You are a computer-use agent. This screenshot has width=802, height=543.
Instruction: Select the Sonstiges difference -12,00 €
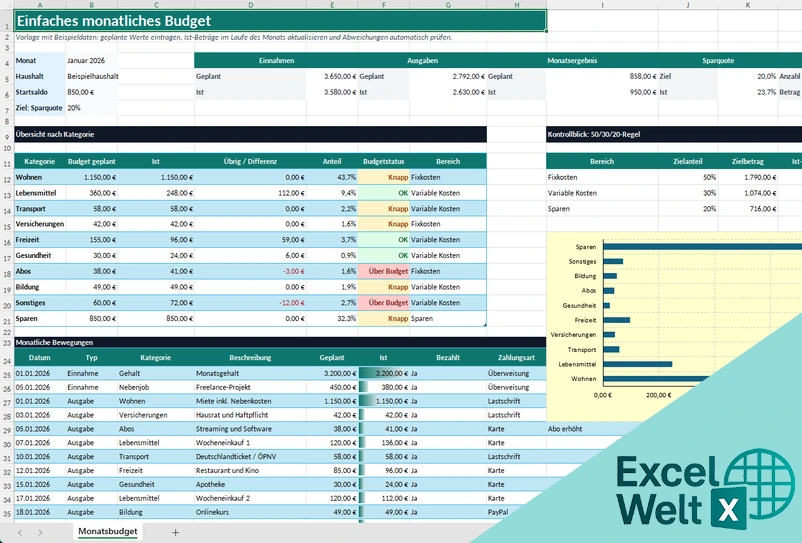tap(251, 303)
